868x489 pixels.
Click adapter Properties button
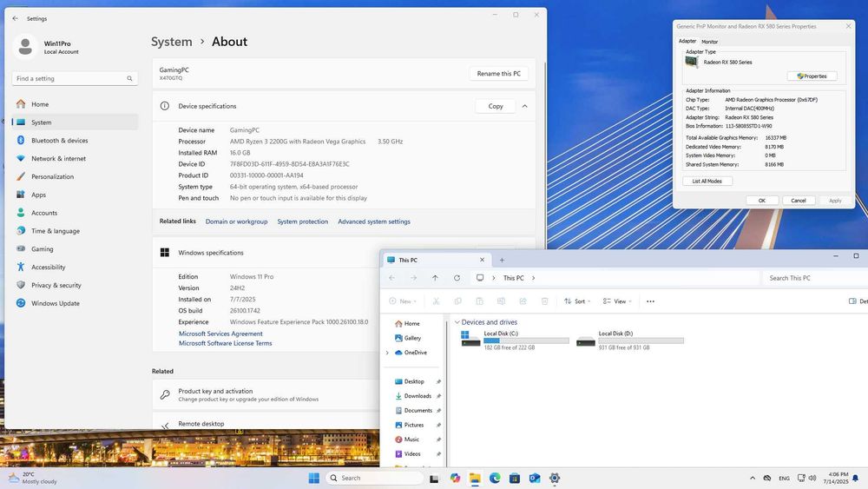tap(812, 76)
